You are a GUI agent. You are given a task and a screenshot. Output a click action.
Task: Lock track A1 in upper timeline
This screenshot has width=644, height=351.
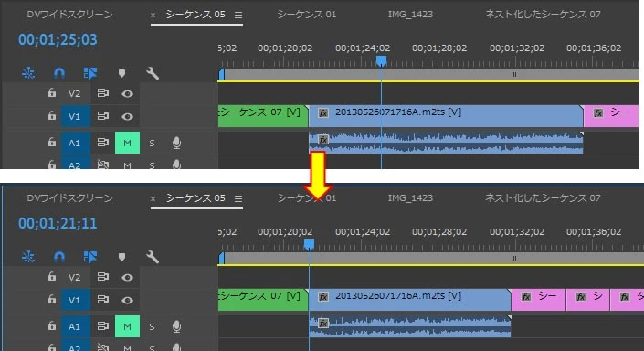(x=52, y=143)
